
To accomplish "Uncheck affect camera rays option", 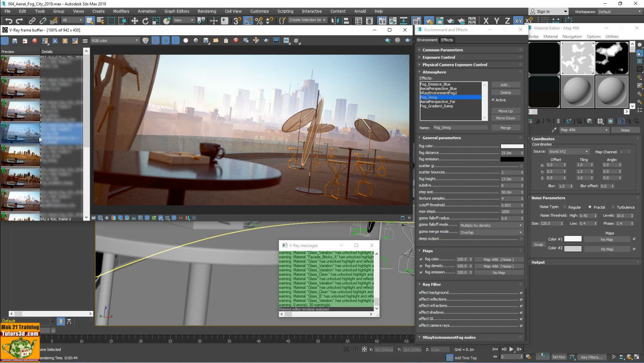I will coord(521,326).
